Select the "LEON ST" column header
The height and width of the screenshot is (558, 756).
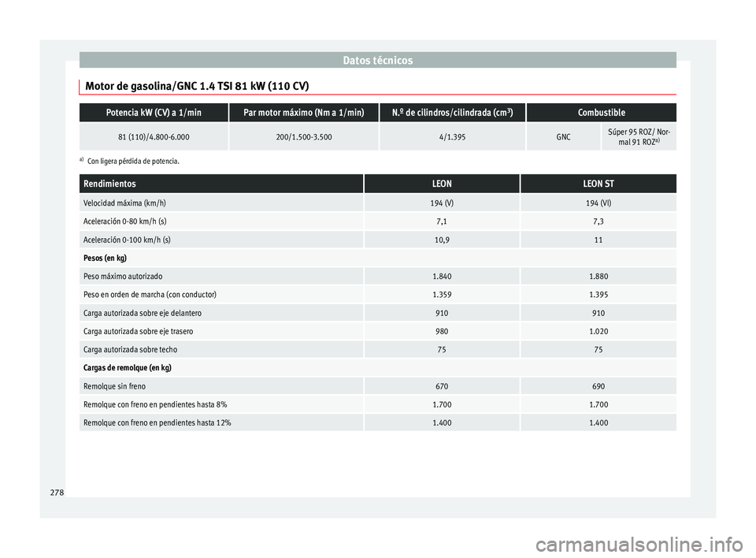point(598,184)
